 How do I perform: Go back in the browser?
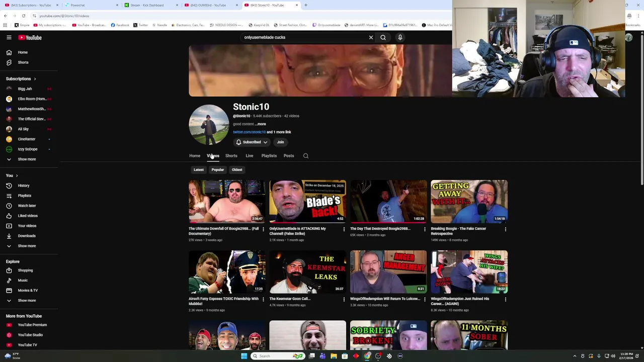[5, 16]
